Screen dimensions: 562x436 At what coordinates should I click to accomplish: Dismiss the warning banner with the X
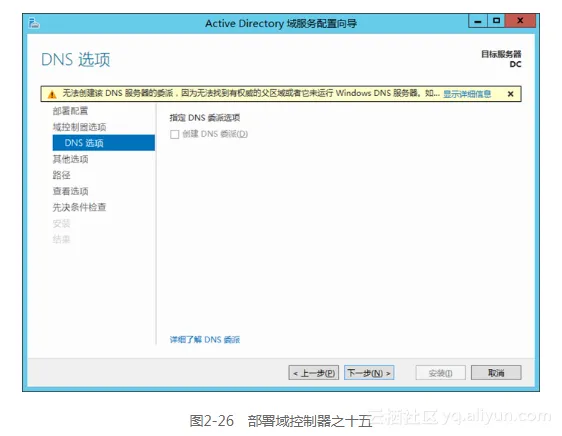tap(510, 94)
